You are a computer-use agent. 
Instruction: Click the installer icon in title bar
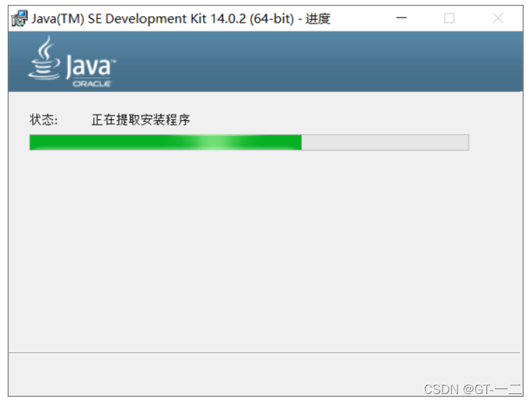click(x=20, y=18)
